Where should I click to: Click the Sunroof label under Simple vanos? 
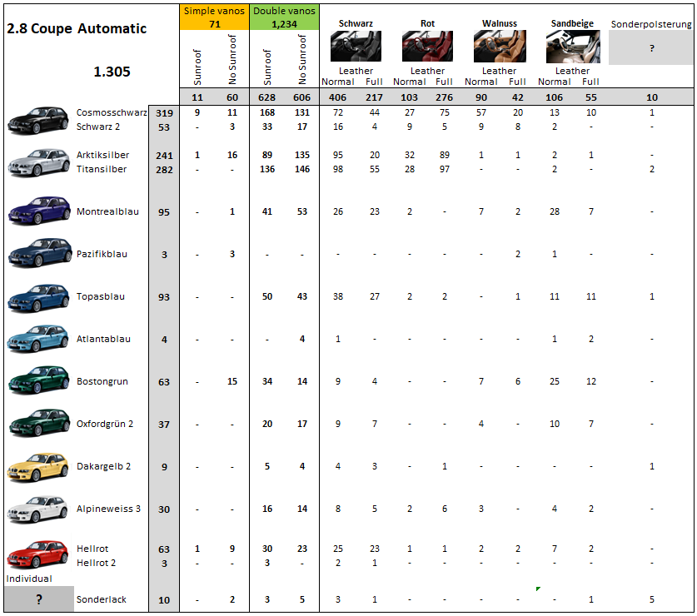pos(197,67)
